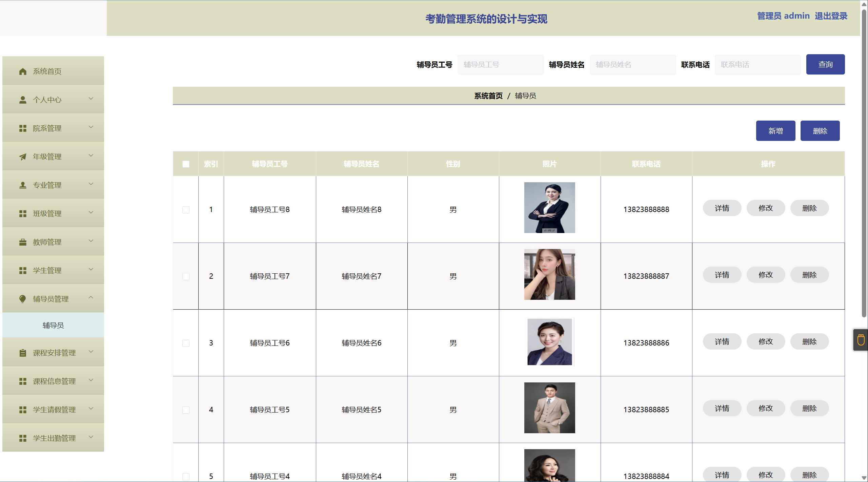Toggle the select-all checkbox in table header
The image size is (868, 482).
(x=186, y=164)
